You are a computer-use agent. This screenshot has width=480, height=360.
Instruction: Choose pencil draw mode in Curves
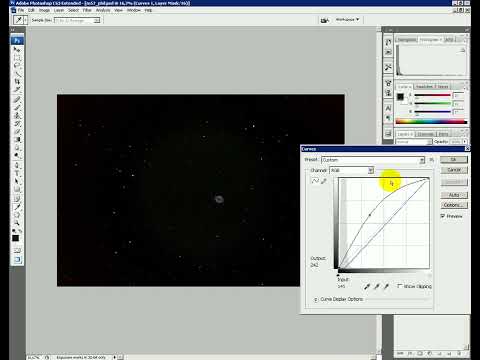pyautogui.click(x=323, y=181)
